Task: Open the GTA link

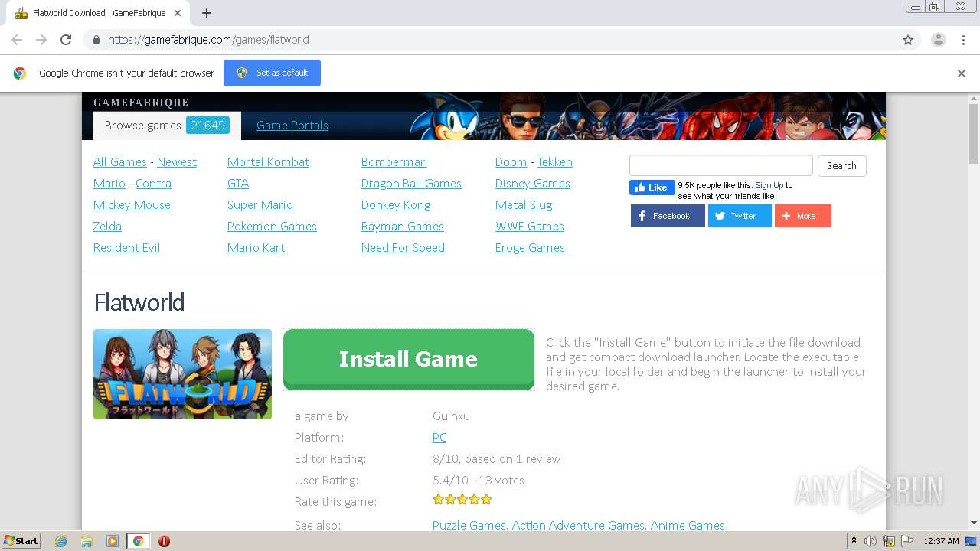Action: pyautogui.click(x=238, y=184)
